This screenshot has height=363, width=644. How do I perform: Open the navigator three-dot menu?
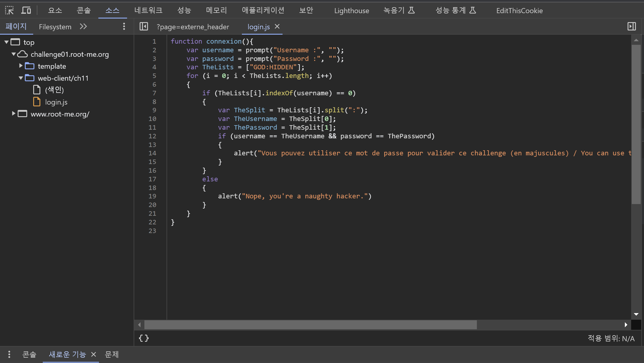tap(124, 27)
